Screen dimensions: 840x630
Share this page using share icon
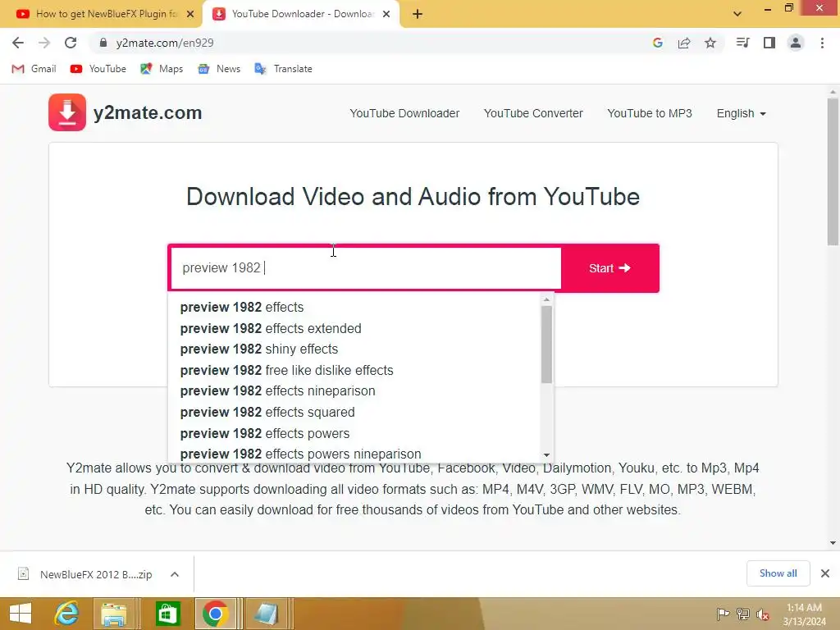[x=684, y=43]
